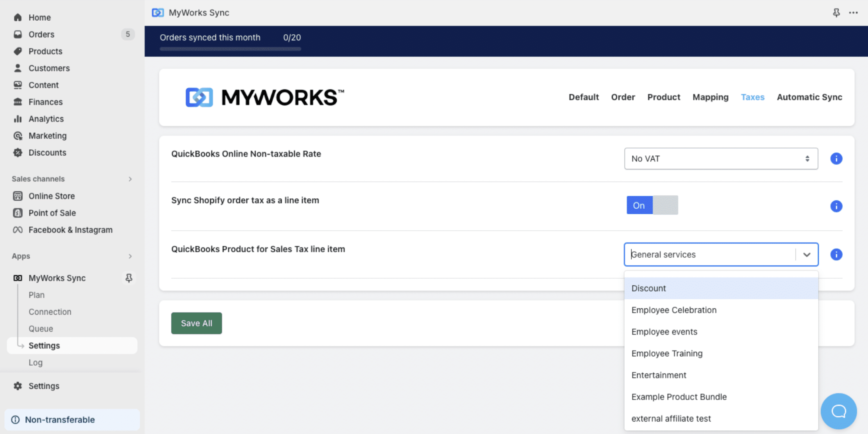Select the Discounts icon
This screenshot has height=434, width=868.
click(x=18, y=153)
